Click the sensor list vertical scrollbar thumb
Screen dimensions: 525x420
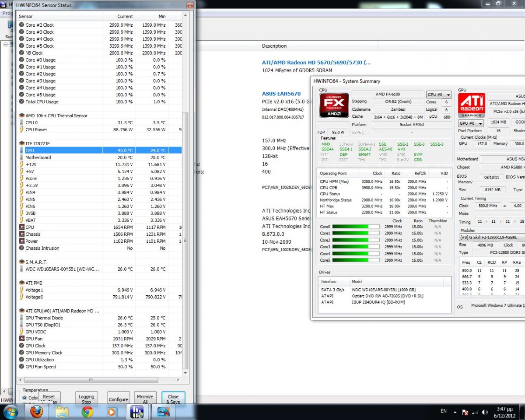pos(185,240)
